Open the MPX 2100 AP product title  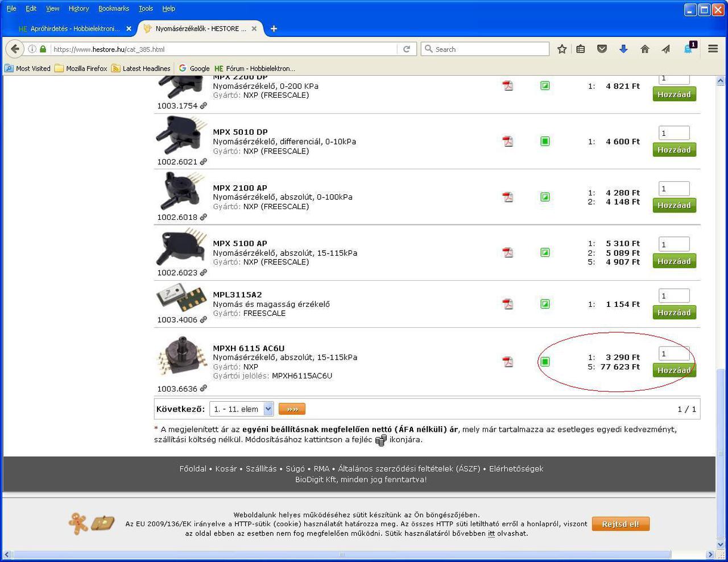(240, 188)
